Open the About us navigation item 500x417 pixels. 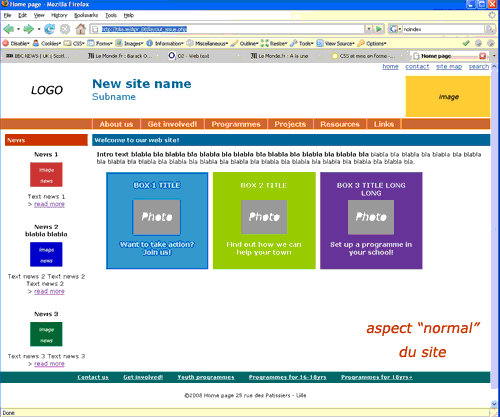coord(116,124)
